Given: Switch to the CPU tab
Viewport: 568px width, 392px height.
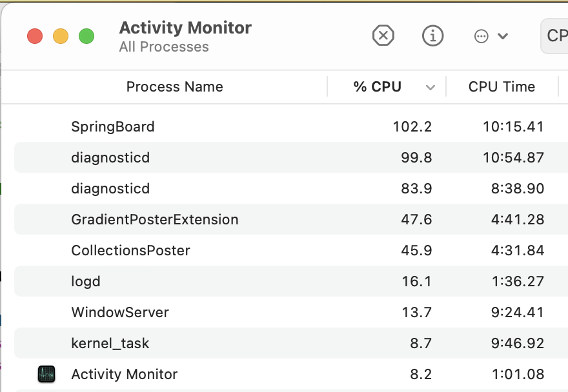Looking at the screenshot, I should [555, 35].
